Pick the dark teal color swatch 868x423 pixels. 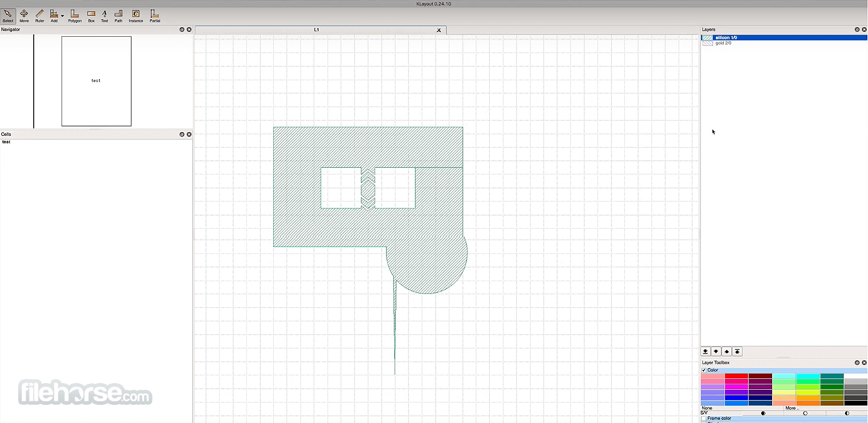tap(832, 376)
